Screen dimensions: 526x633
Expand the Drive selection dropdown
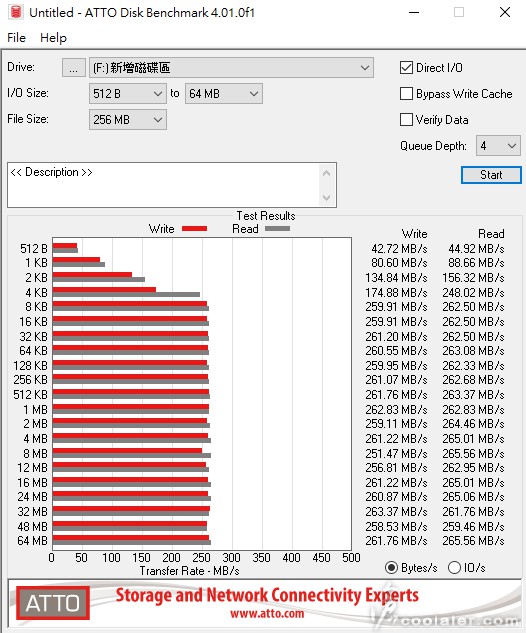231,68
